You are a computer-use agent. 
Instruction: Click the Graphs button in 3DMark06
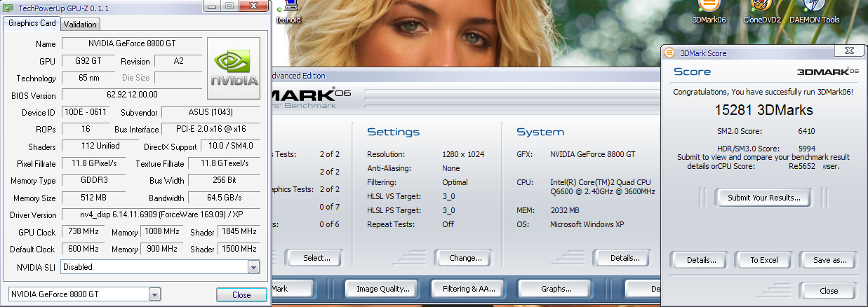[556, 289]
